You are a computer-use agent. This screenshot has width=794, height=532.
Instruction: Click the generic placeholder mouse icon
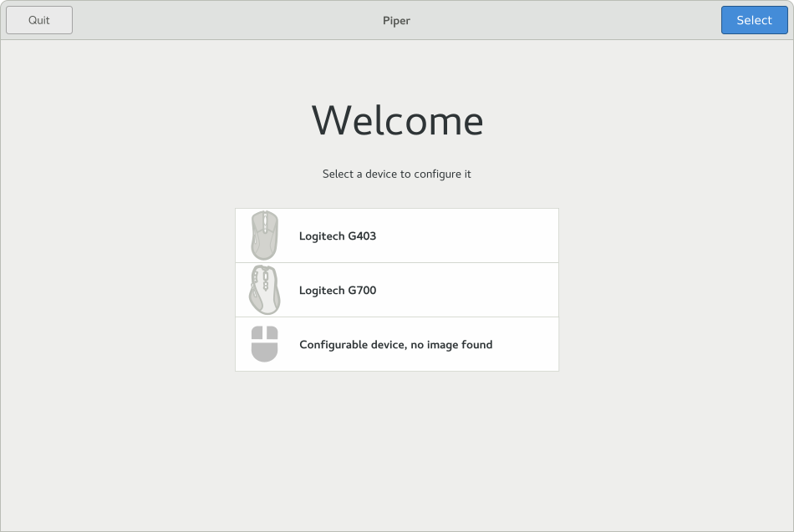264,344
